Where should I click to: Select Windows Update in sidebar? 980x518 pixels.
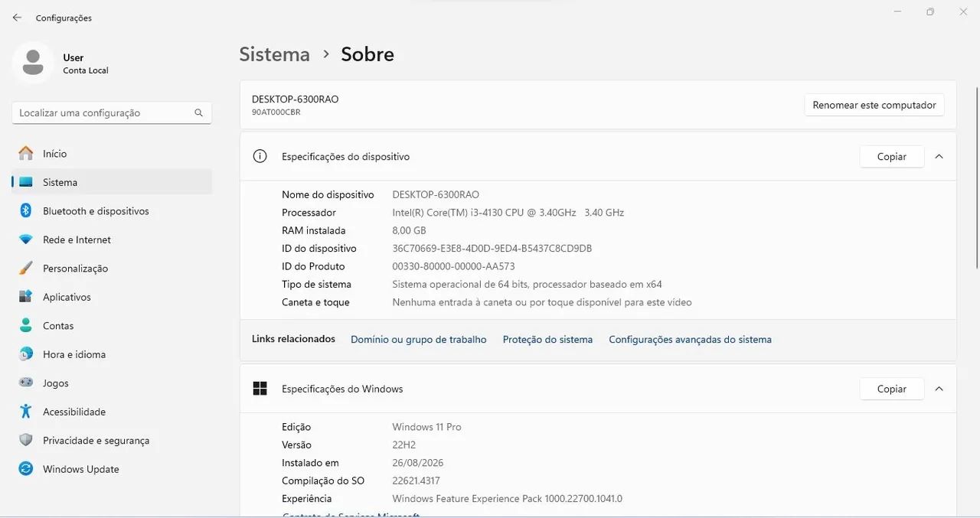tap(112, 469)
